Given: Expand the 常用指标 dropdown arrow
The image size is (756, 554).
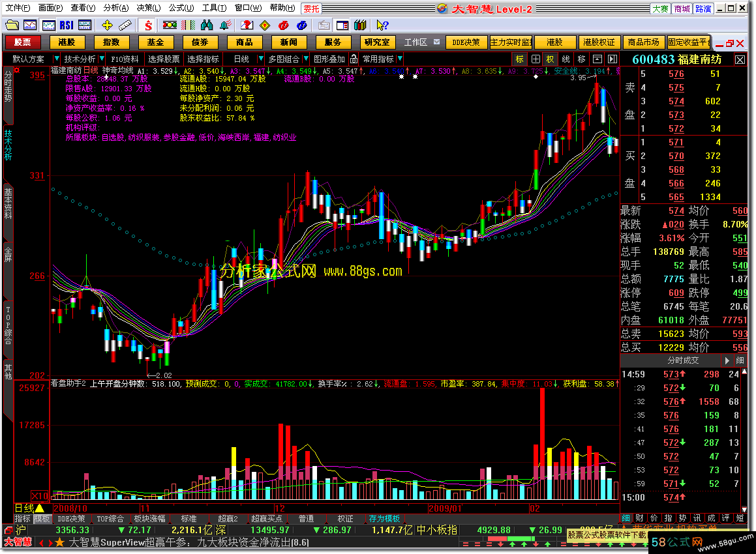Looking at the screenshot, I should (400, 59).
